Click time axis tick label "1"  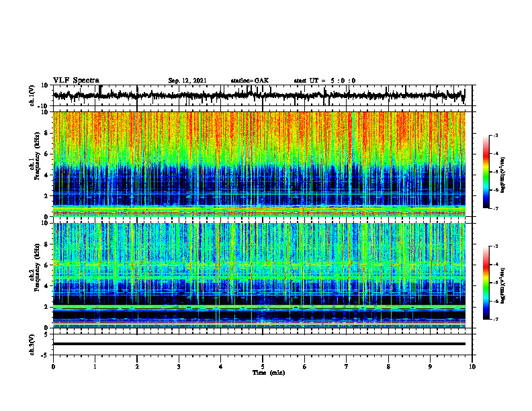pos(95,367)
